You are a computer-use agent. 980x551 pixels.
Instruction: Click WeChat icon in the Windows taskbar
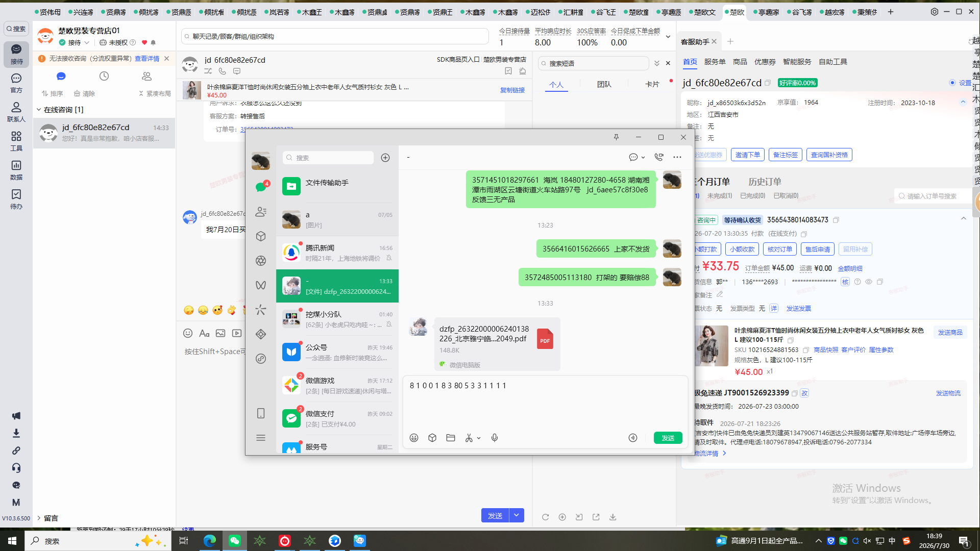tap(235, 541)
